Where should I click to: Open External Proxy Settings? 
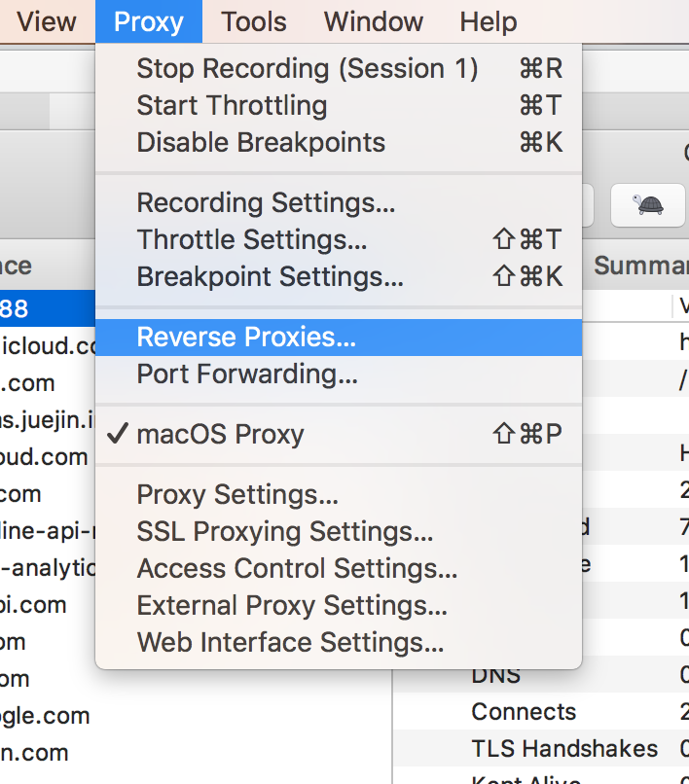[292, 606]
